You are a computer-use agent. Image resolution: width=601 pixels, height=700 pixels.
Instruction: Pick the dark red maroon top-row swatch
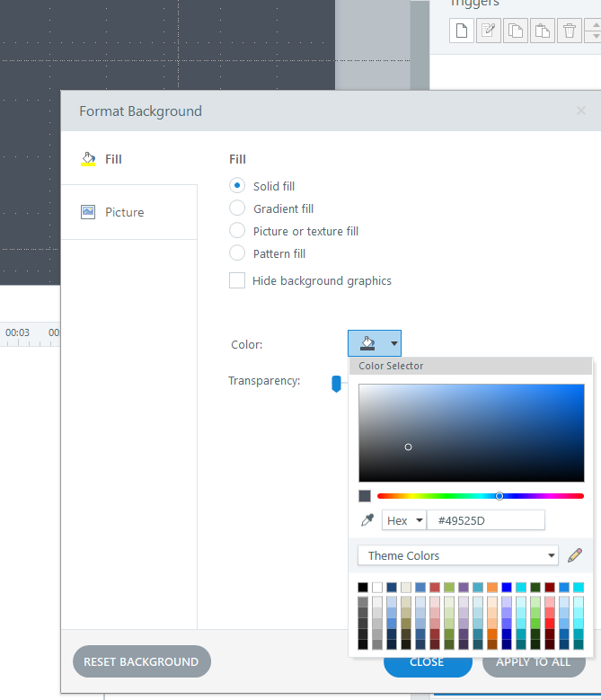point(549,587)
